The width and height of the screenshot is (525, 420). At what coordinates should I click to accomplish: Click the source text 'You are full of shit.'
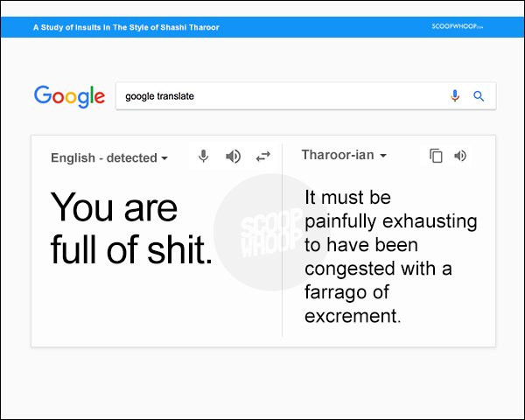point(131,228)
